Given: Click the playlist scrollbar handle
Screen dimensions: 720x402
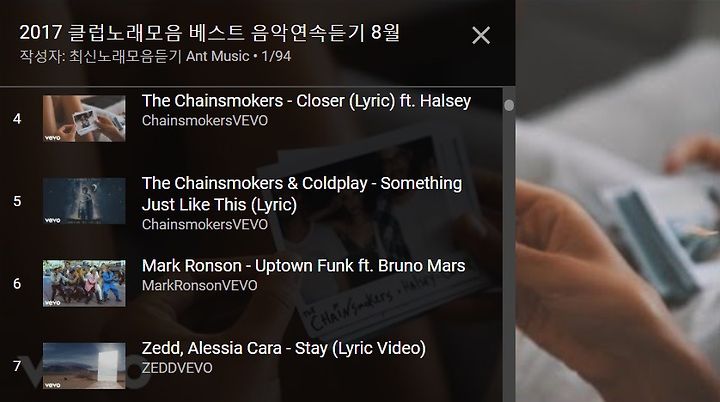Looking at the screenshot, I should [x=509, y=105].
